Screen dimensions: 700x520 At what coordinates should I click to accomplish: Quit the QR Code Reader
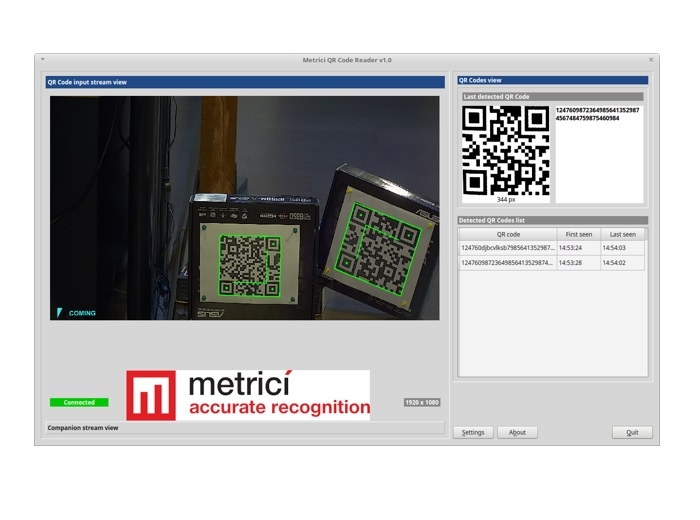click(632, 432)
